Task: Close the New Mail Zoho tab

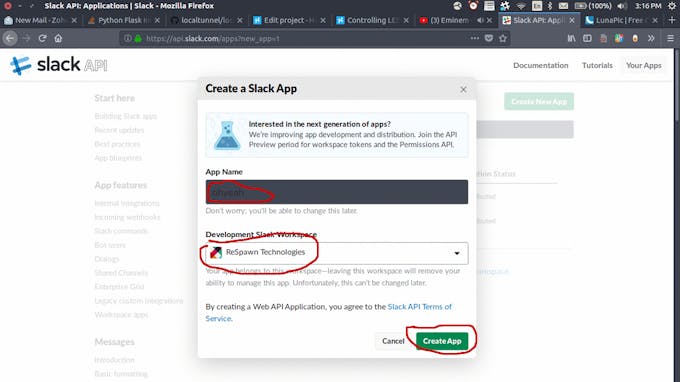Action: pos(74,20)
